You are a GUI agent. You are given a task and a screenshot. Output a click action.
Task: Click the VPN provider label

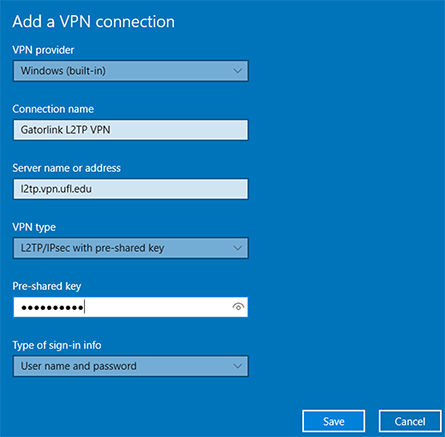(43, 50)
